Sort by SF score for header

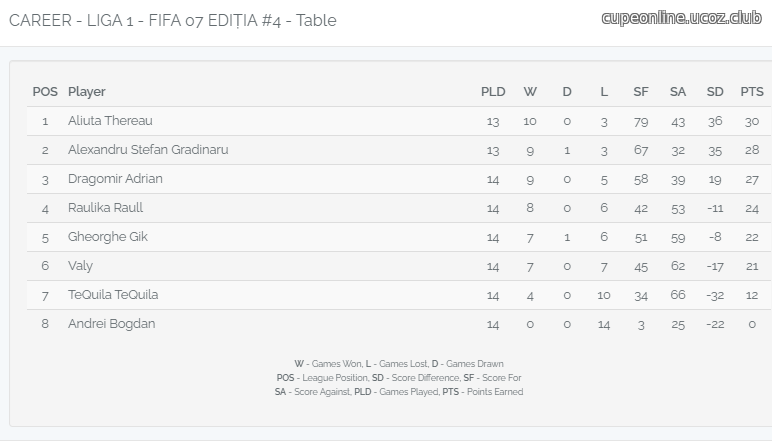[x=641, y=92]
